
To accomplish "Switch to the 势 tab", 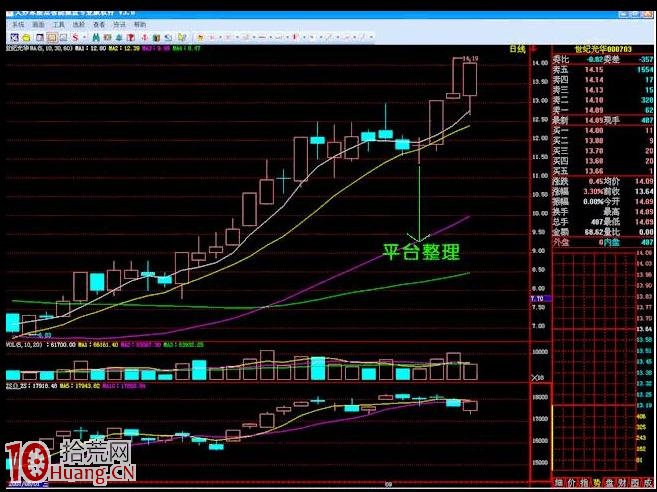I will coord(597,482).
